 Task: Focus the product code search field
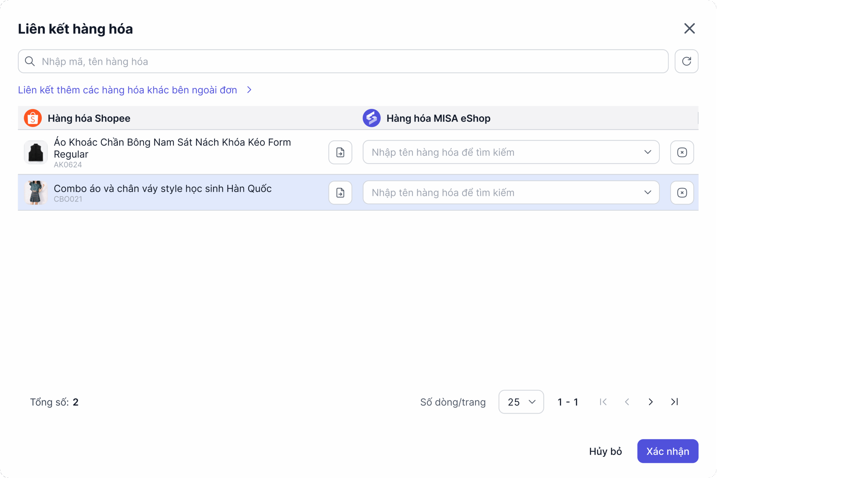point(343,61)
